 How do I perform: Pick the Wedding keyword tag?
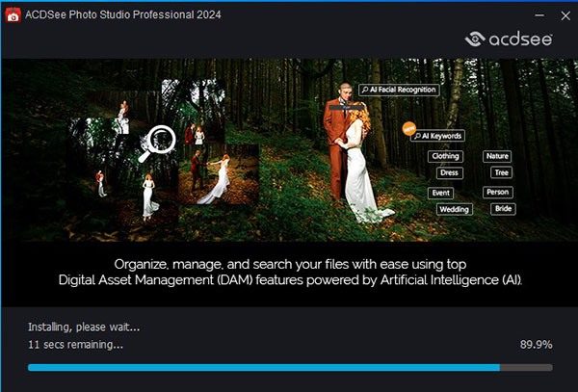(x=454, y=209)
